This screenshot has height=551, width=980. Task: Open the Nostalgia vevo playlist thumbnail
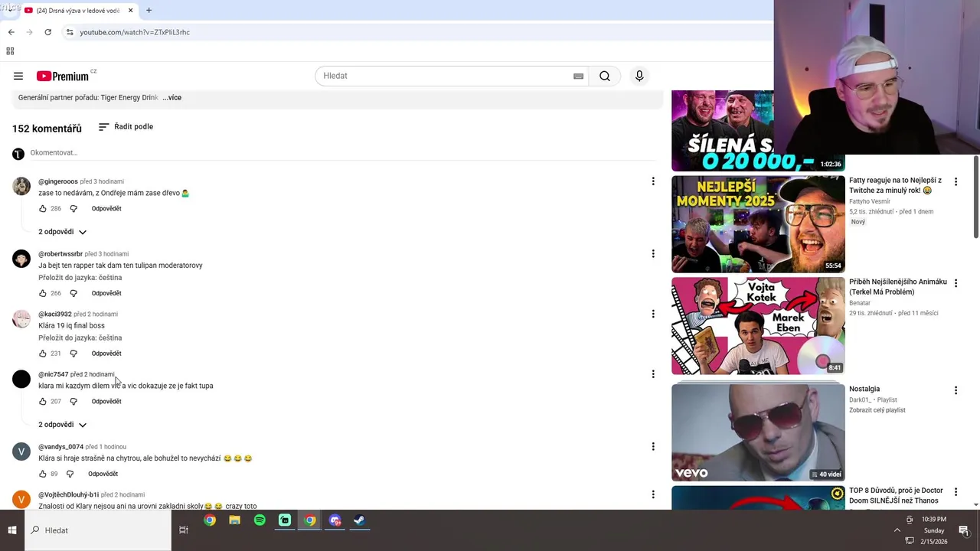tap(758, 432)
